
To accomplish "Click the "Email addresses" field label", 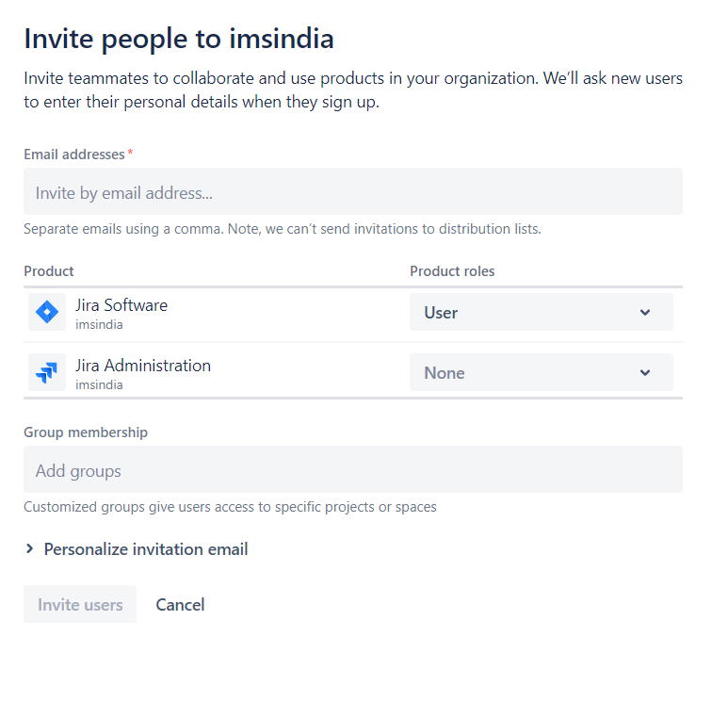I will tap(74, 154).
